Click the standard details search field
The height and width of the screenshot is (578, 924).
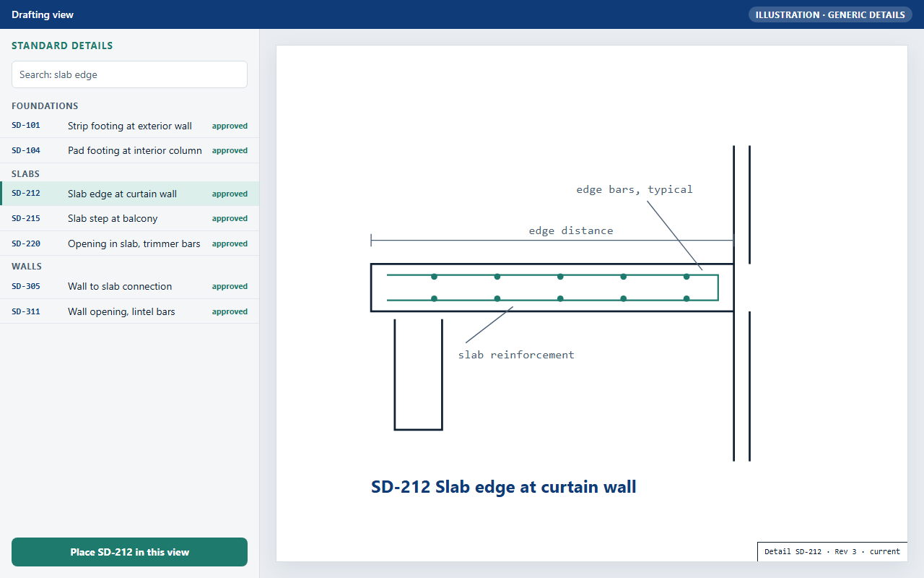click(129, 74)
